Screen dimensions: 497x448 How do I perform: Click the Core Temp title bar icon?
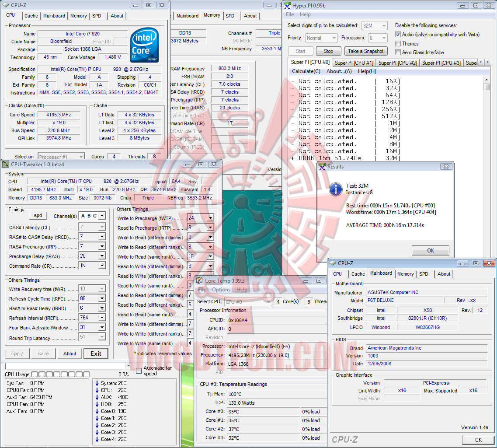tap(199, 280)
